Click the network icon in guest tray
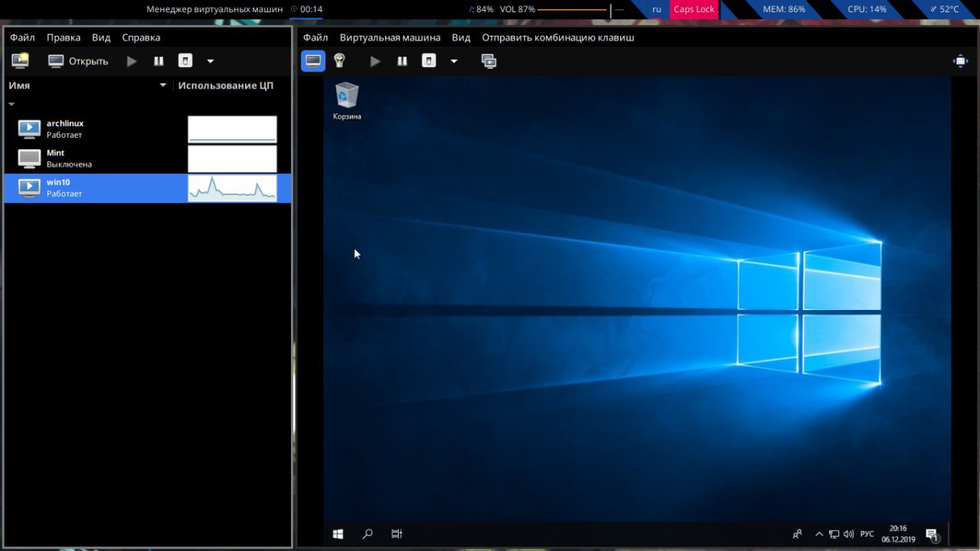 (834, 534)
